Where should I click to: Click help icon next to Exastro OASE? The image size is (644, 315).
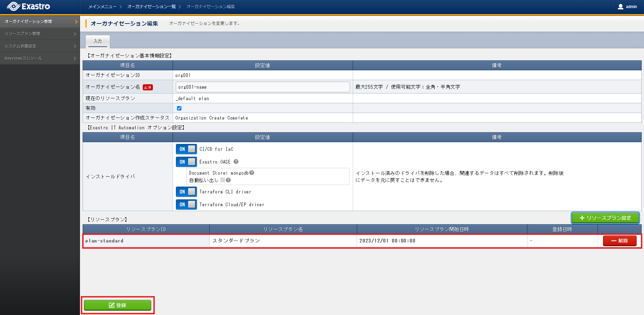236,162
